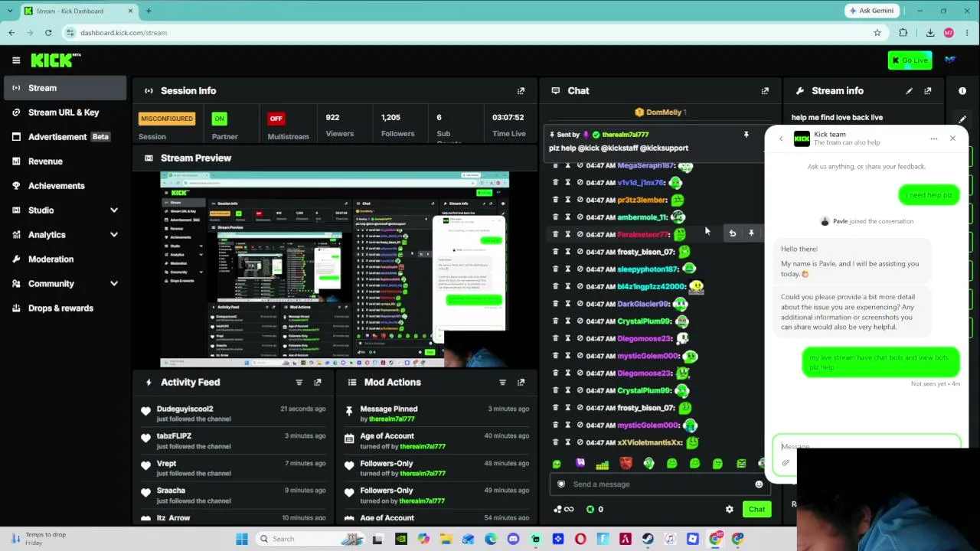
Task: Ban user pr3tz3lember with the ban icon
Action: 580,200
